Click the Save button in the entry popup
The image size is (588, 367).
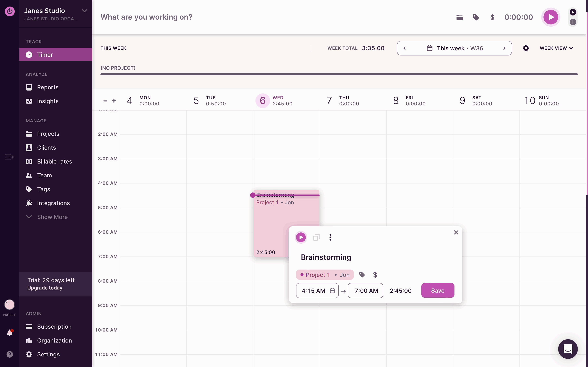coord(438,290)
